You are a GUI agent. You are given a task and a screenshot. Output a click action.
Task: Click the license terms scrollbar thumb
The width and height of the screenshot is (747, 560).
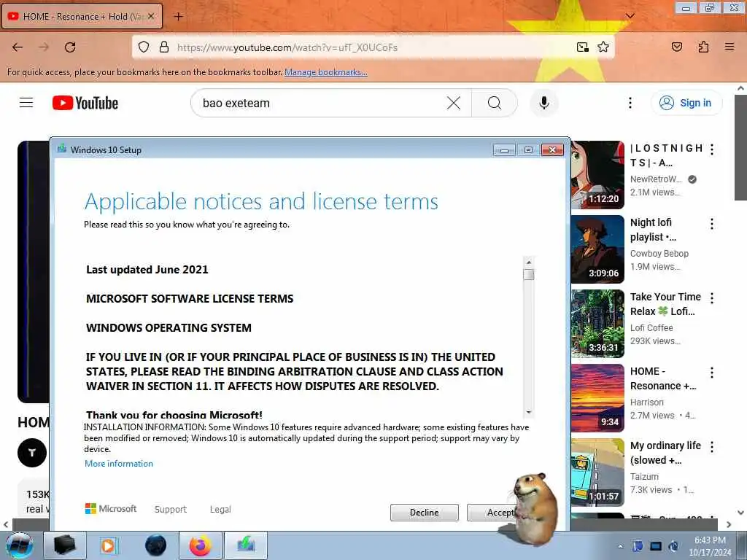coord(528,275)
